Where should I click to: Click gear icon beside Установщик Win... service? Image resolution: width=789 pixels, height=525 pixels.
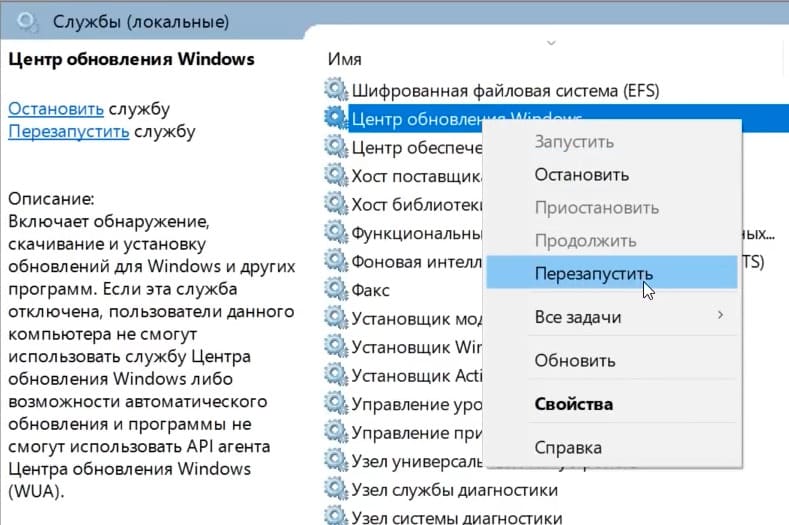point(336,346)
